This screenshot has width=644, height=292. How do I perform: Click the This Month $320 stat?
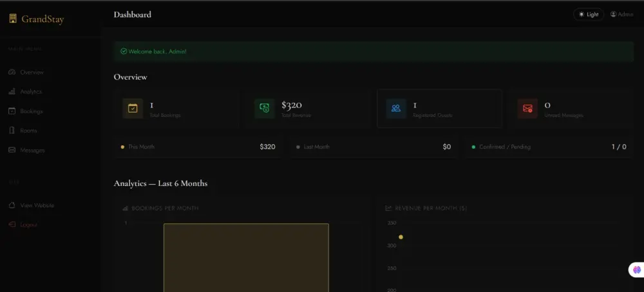pyautogui.click(x=198, y=147)
